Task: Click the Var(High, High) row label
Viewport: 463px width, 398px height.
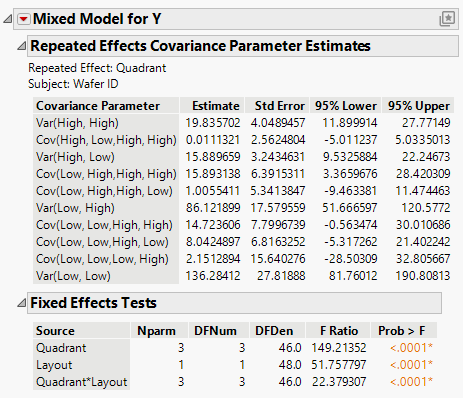Action: pyautogui.click(x=77, y=123)
